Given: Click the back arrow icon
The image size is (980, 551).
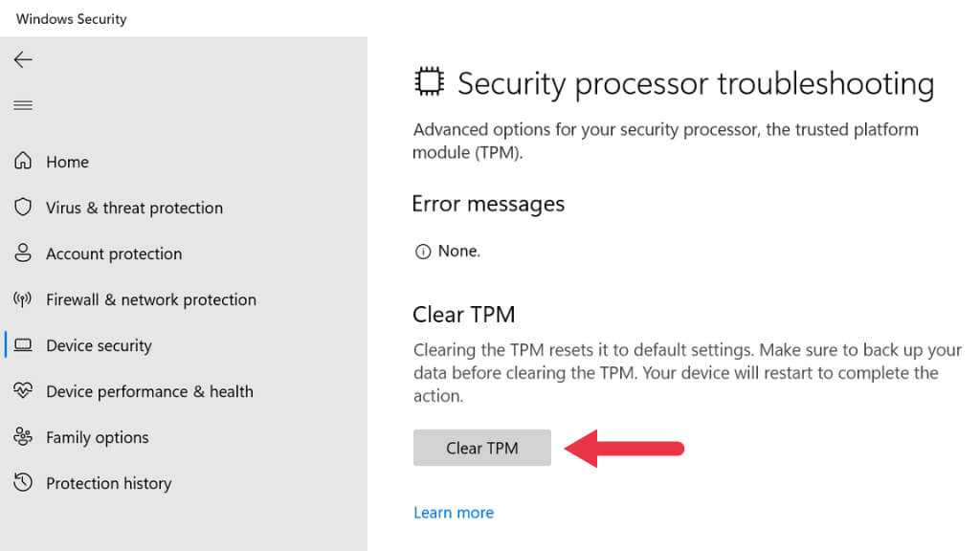Looking at the screenshot, I should [x=23, y=59].
